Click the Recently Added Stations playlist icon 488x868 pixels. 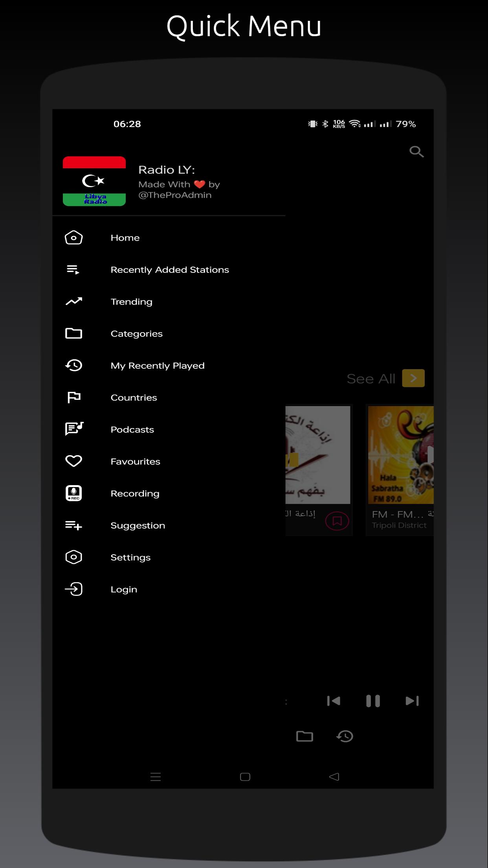(73, 270)
